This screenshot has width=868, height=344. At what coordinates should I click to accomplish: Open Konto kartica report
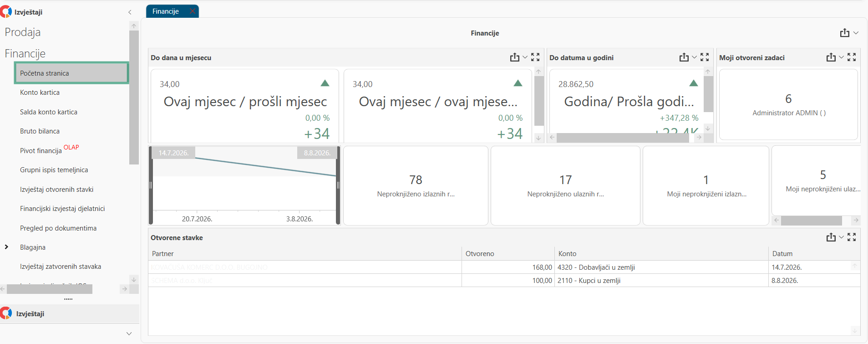tap(40, 92)
